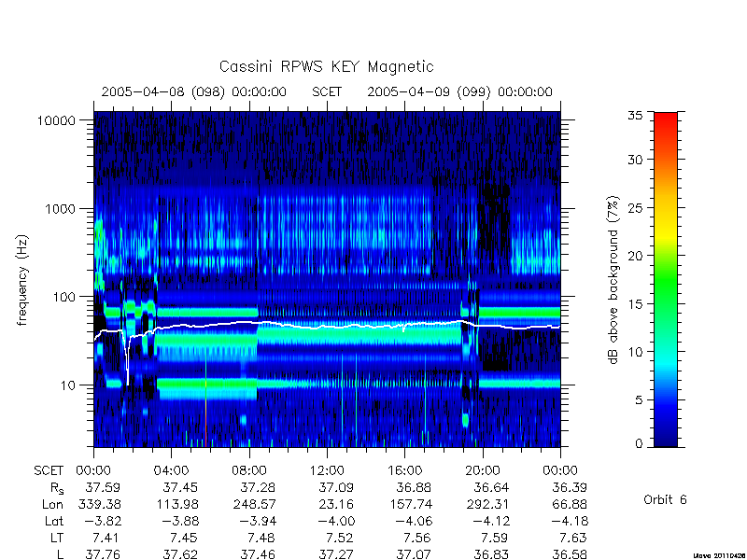The image size is (747, 560).
Task: Click the LT value 7.63
Action: click(573, 538)
